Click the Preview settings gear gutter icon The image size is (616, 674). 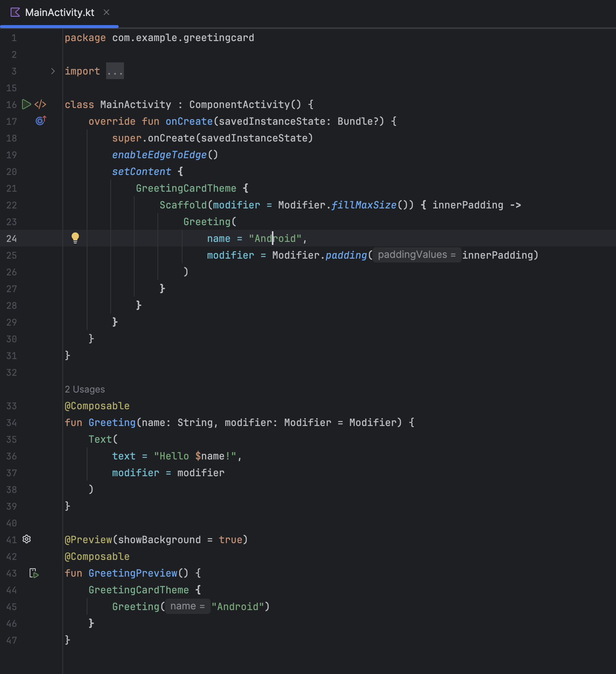point(27,539)
